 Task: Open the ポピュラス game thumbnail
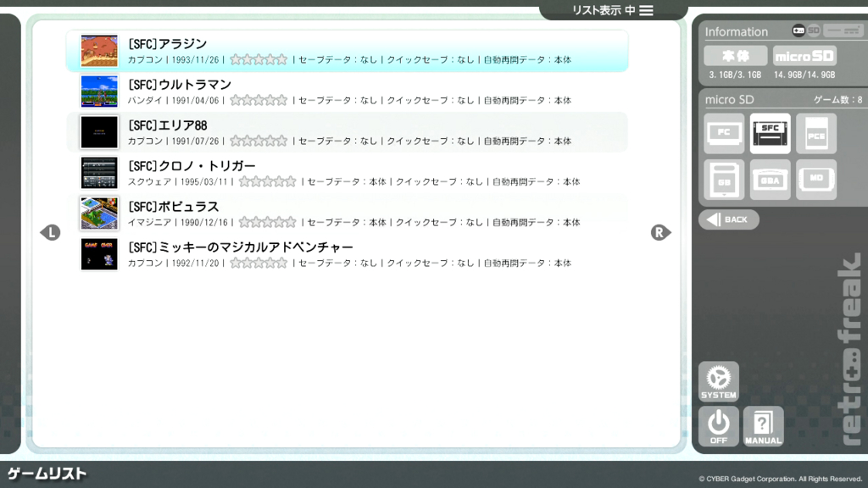coord(99,213)
